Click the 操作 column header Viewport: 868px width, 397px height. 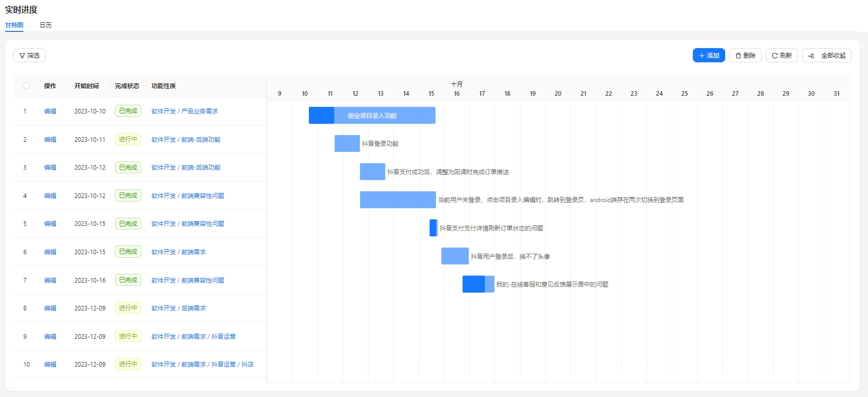point(50,86)
